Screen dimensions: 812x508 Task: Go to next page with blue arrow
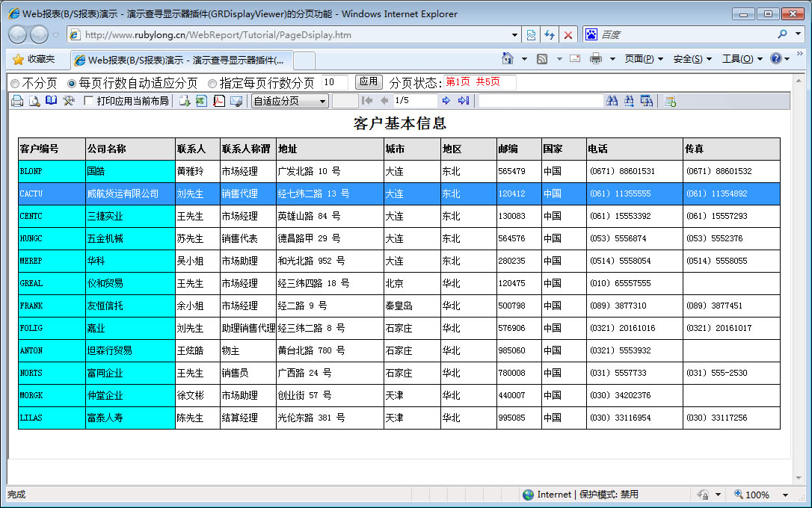[x=446, y=101]
